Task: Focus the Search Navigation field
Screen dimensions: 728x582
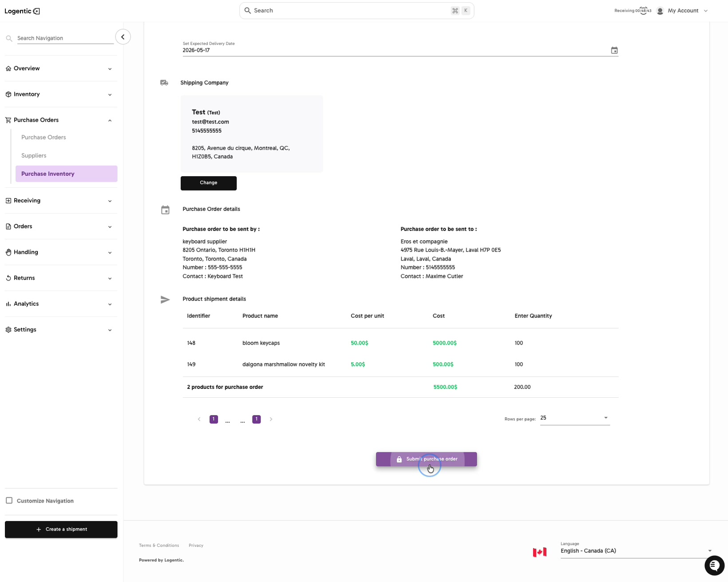Action: (x=65, y=38)
